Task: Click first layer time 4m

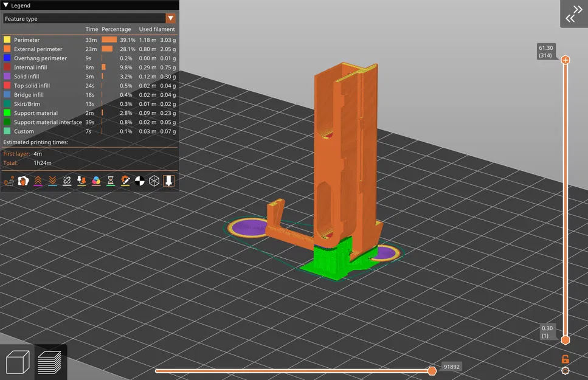Action: click(x=38, y=154)
